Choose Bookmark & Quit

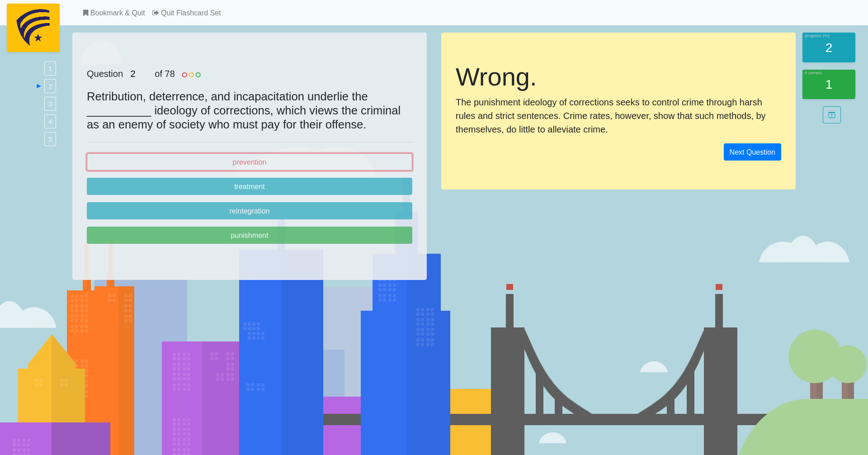[114, 13]
